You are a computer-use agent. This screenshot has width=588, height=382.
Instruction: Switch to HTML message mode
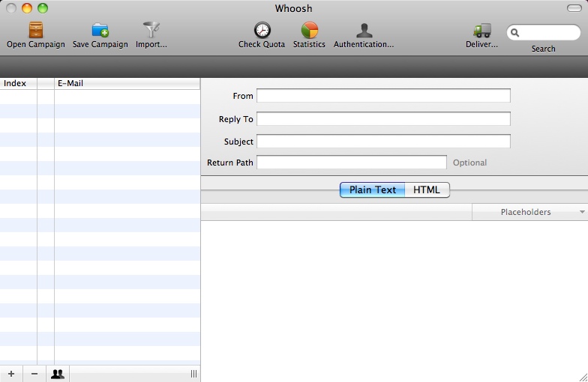click(x=427, y=190)
